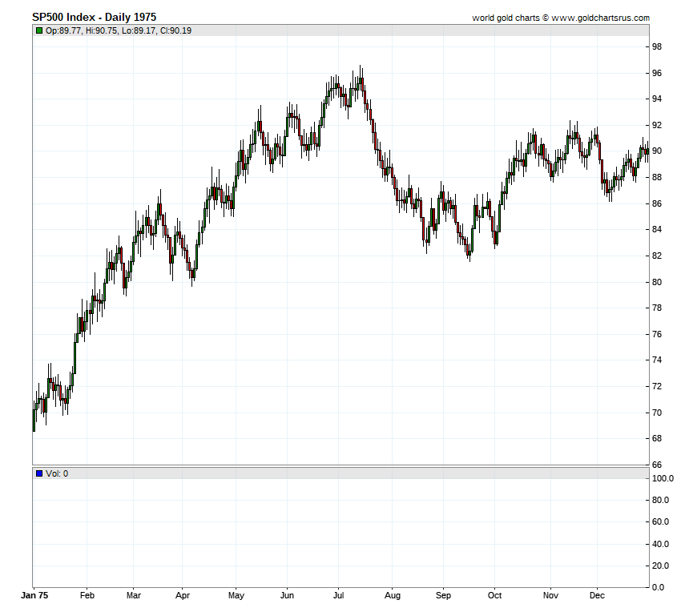Click the 94 price axis label

pyautogui.click(x=657, y=99)
